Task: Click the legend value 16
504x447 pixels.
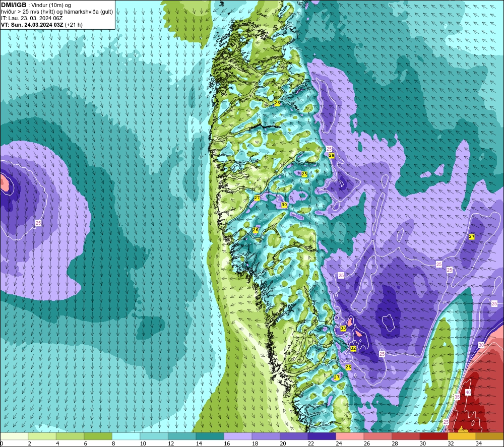Action: 227,443
